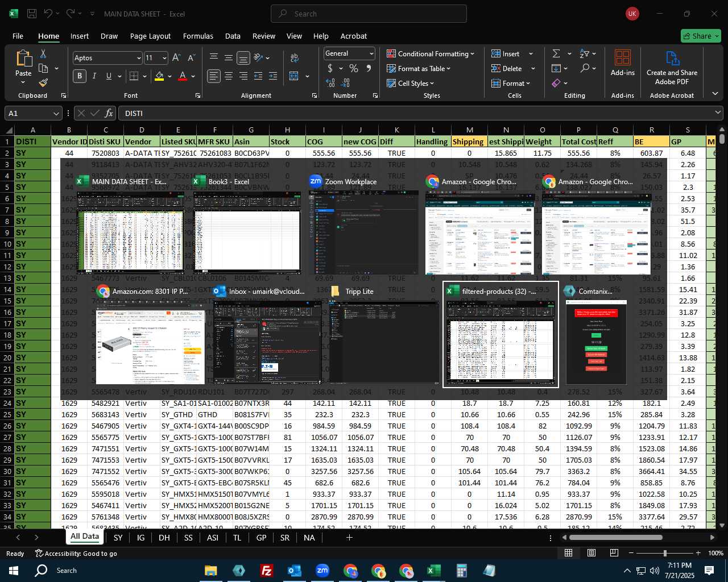Image resolution: width=728 pixels, height=582 pixels.
Task: Click the Decrease Decimal icon
Action: pos(346,83)
